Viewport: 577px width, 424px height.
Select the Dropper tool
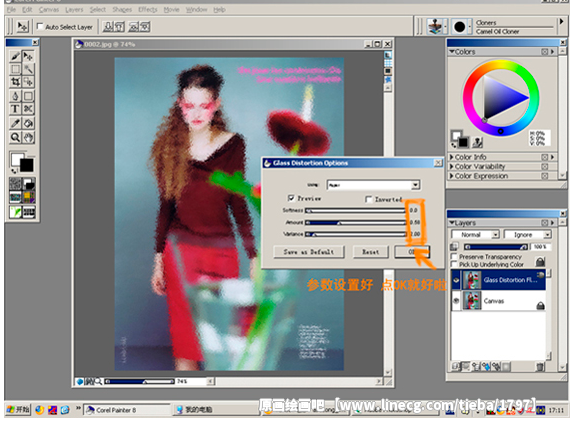(15, 124)
